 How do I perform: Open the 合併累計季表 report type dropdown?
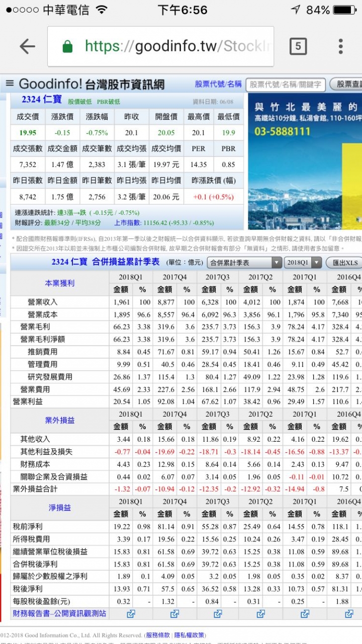[244, 263]
